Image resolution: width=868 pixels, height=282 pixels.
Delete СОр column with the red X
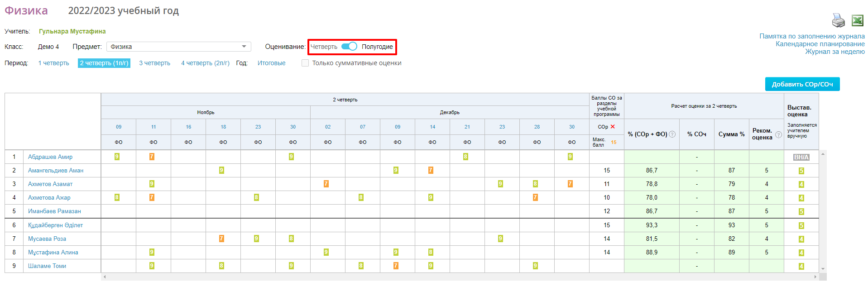pos(613,127)
